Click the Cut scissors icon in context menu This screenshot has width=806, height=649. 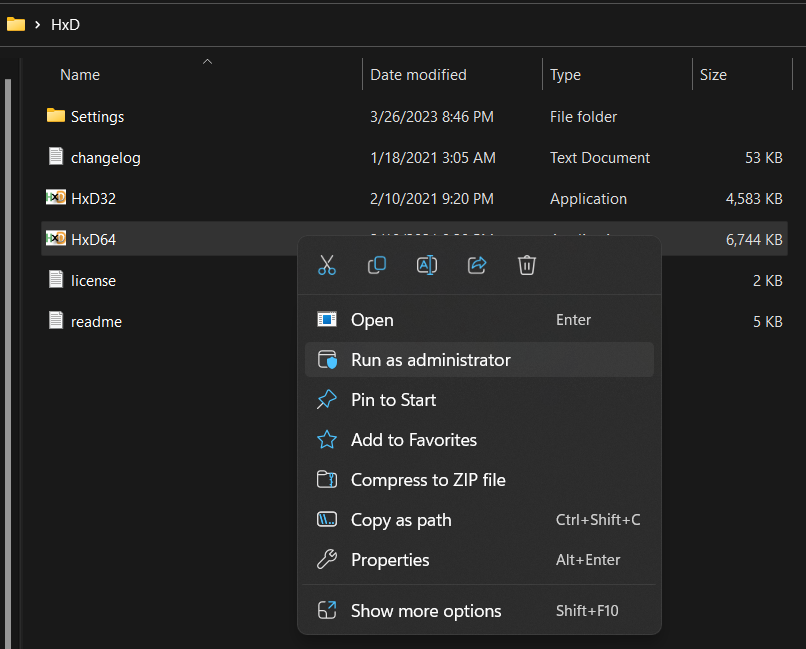pos(327,265)
